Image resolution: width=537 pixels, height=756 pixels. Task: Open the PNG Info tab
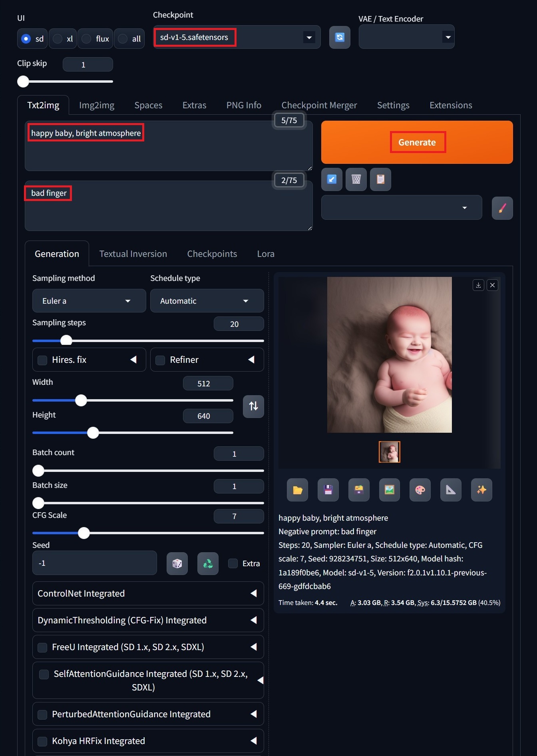(x=244, y=105)
